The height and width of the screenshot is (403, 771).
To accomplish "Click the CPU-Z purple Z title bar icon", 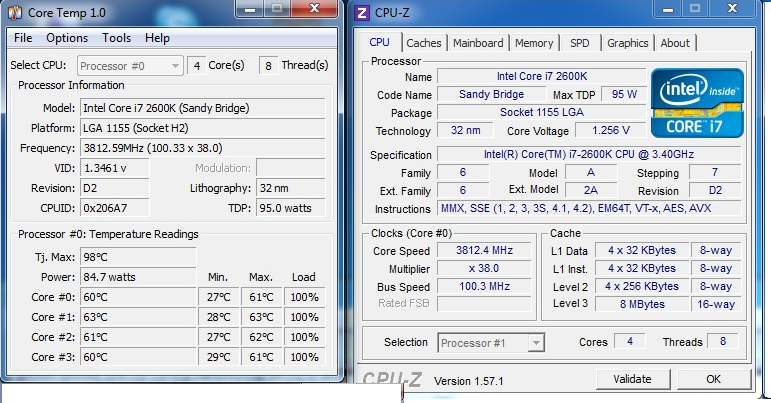I will tap(362, 12).
